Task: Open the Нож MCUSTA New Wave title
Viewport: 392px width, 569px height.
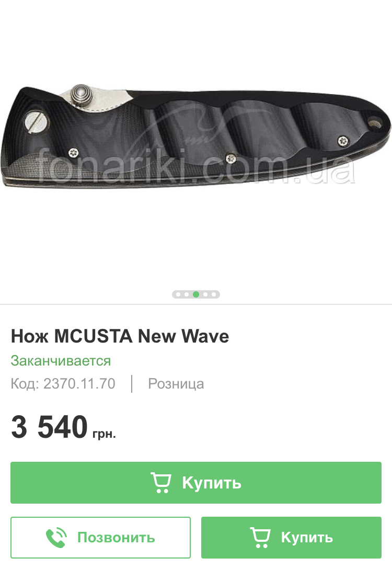Action: pyautogui.click(x=120, y=336)
